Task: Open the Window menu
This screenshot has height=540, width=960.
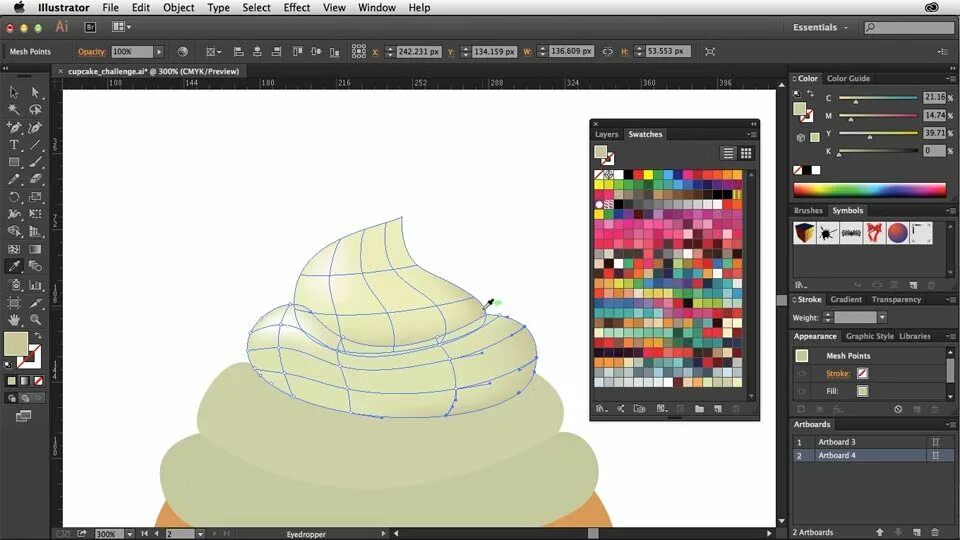Action: tap(377, 7)
